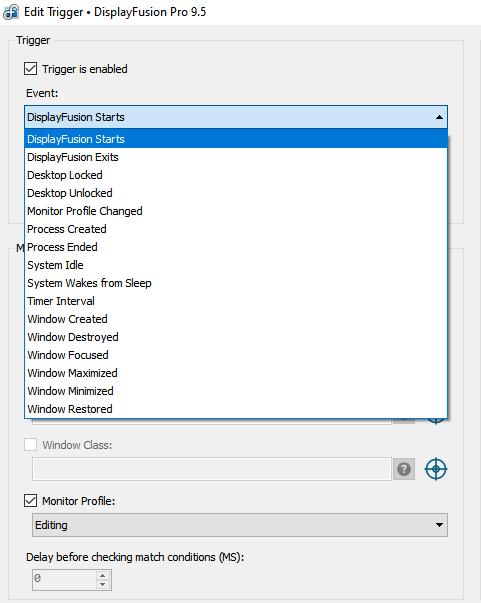Select the System Idle event
481x603 pixels.
(x=236, y=265)
